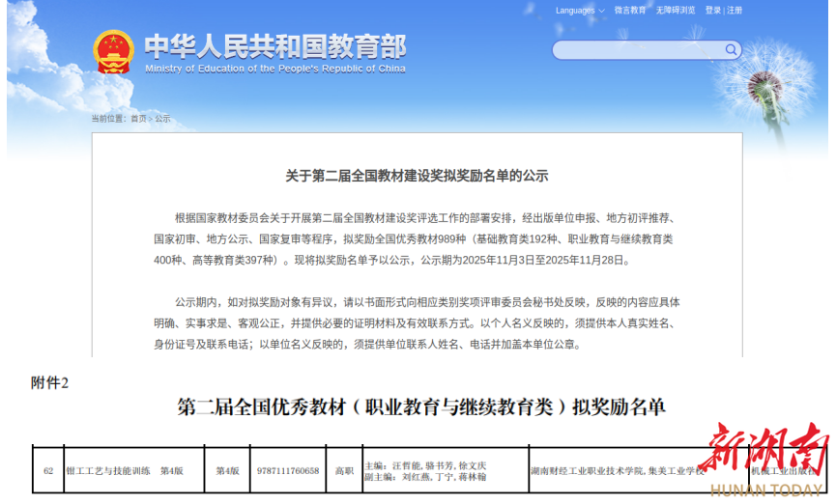Click the 中华人民共和国教育部 site title
Screen dimensions: 836x504
pos(275,46)
